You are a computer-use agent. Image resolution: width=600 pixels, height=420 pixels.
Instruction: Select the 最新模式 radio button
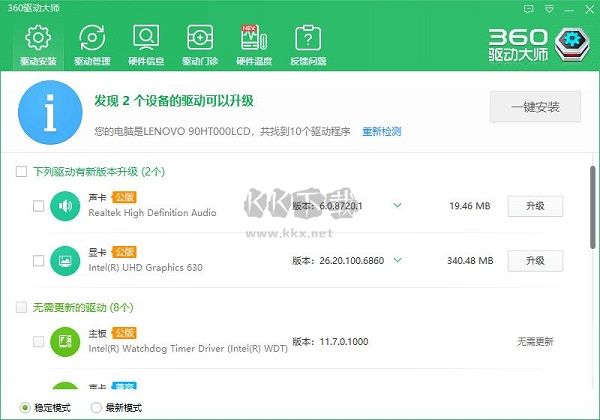pyautogui.click(x=96, y=408)
